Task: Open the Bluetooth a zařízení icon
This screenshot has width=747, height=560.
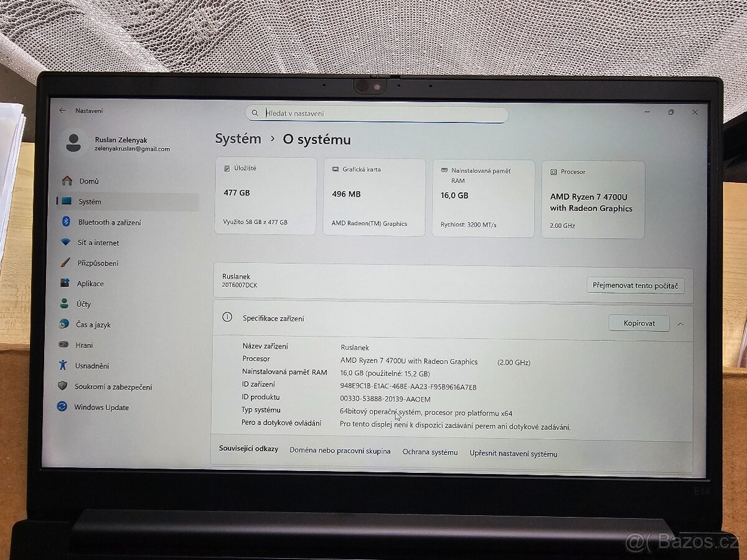Action: click(x=65, y=222)
